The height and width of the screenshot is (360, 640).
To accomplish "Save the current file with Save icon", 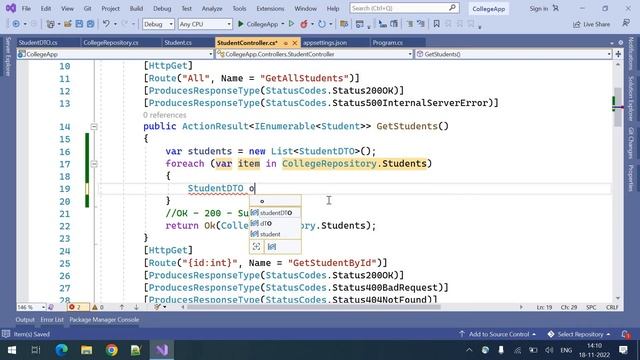I will [x=79, y=24].
